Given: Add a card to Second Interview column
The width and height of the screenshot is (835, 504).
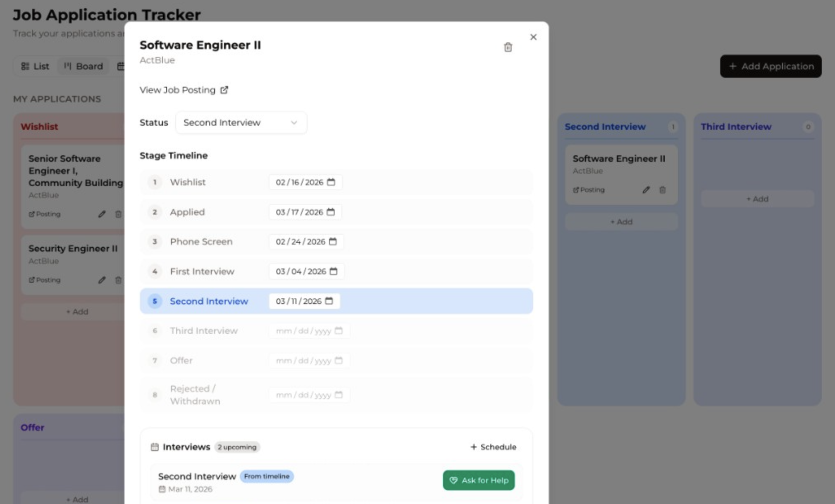Looking at the screenshot, I should tap(621, 222).
